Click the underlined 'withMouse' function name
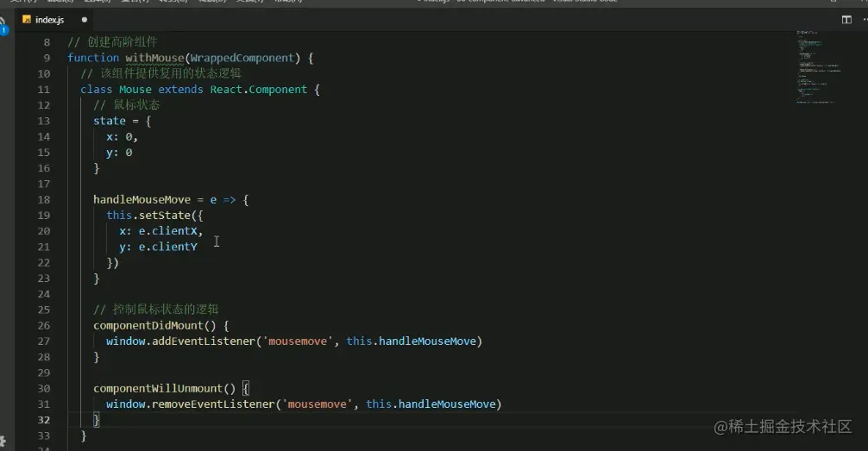The height and width of the screenshot is (451, 868). (x=154, y=58)
